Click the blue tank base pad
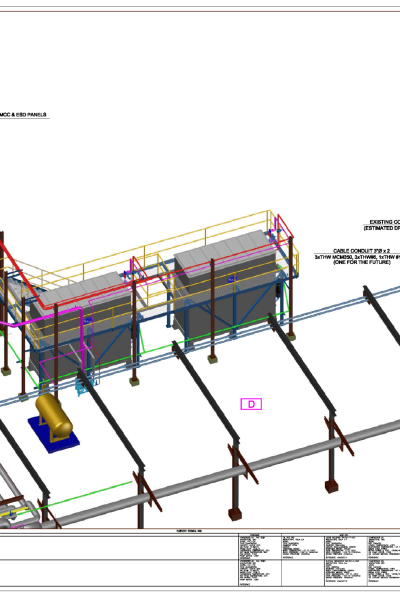400x600 pixels. coord(54,436)
